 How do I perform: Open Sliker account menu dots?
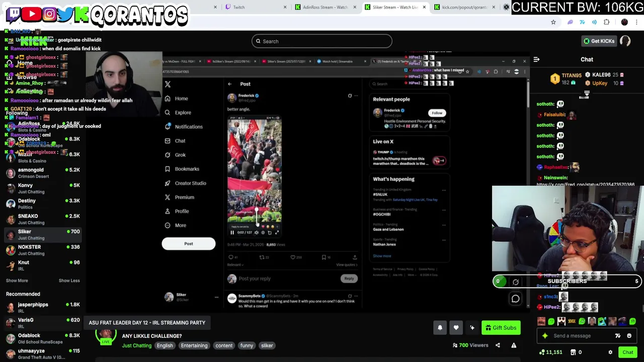tap(216, 297)
